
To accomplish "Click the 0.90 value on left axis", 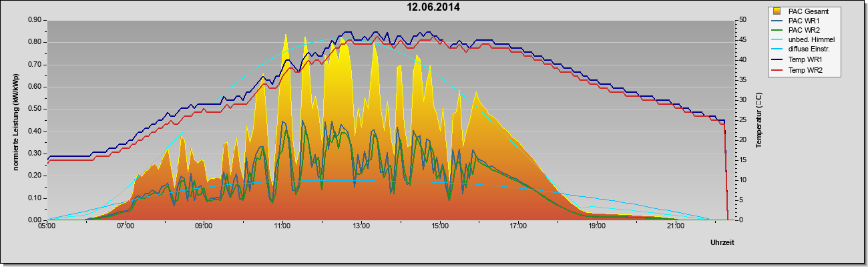I will pos(35,20).
